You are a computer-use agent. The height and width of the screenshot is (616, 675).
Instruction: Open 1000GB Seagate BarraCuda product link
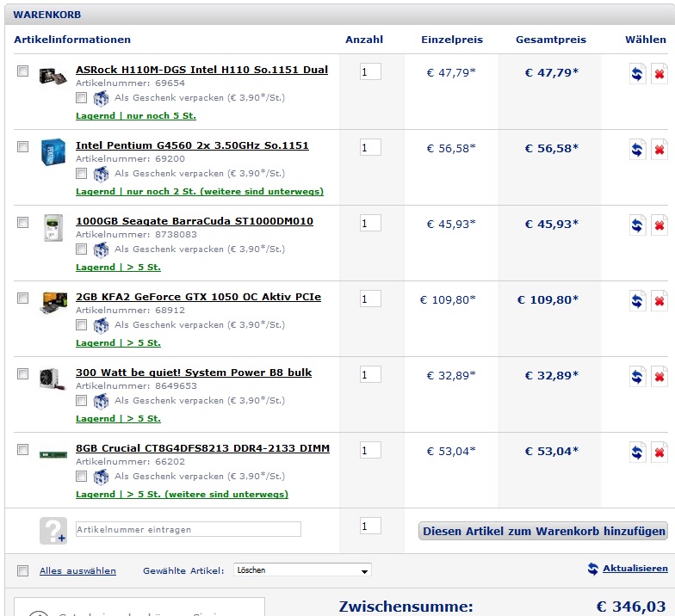click(x=195, y=221)
